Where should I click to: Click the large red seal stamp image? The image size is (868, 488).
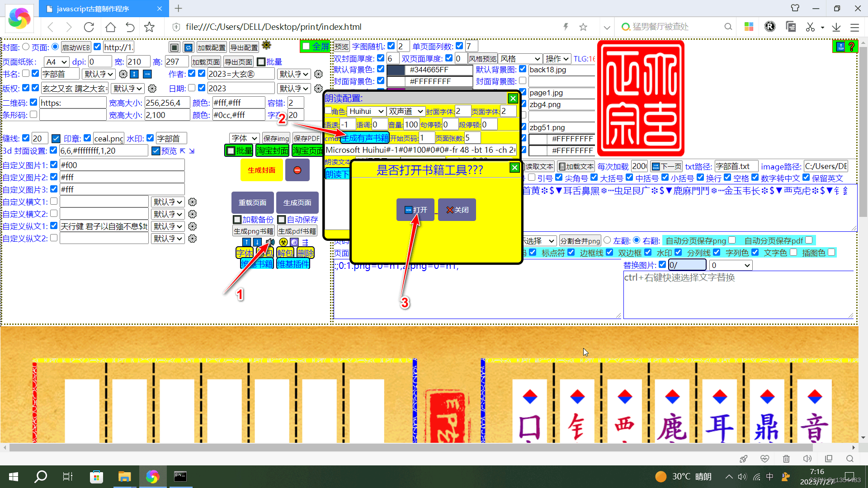pyautogui.click(x=640, y=98)
